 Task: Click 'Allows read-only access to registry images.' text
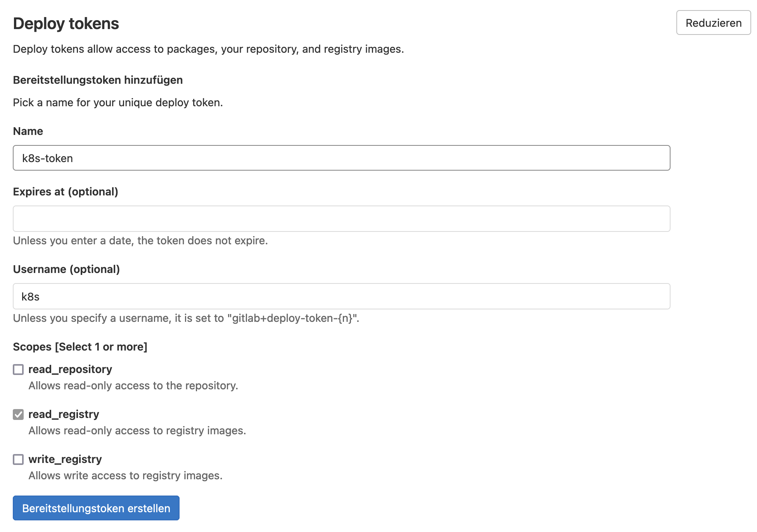pos(137,430)
